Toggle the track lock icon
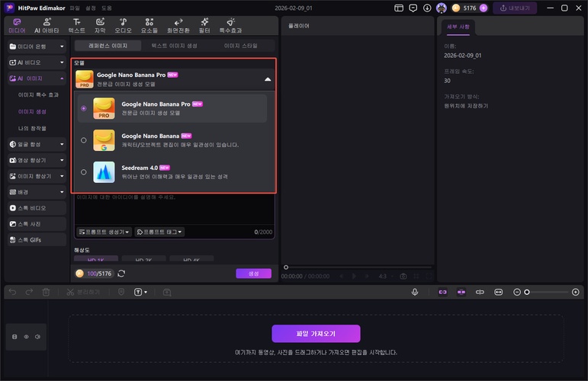588x381 pixels. pos(14,337)
